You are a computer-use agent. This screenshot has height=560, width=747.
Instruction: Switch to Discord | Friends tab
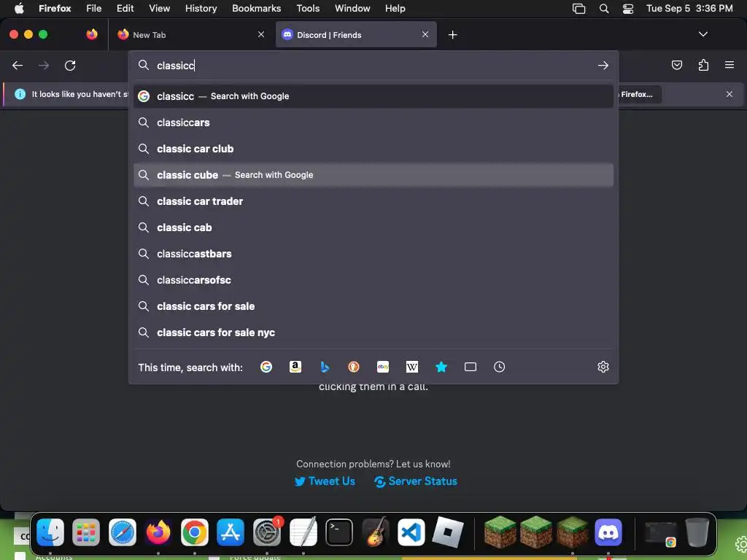coord(356,35)
